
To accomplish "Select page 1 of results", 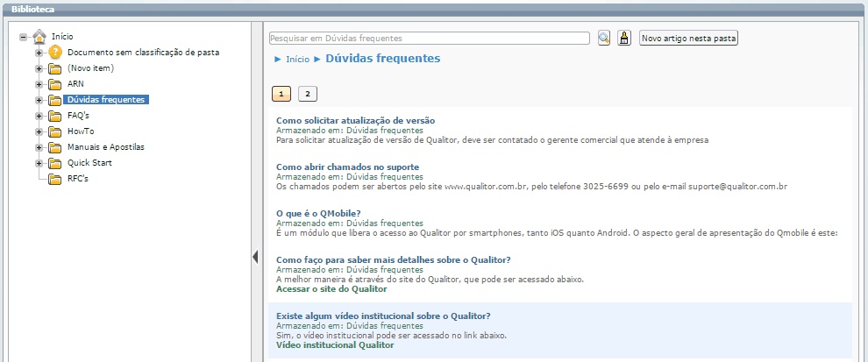I will tap(281, 93).
